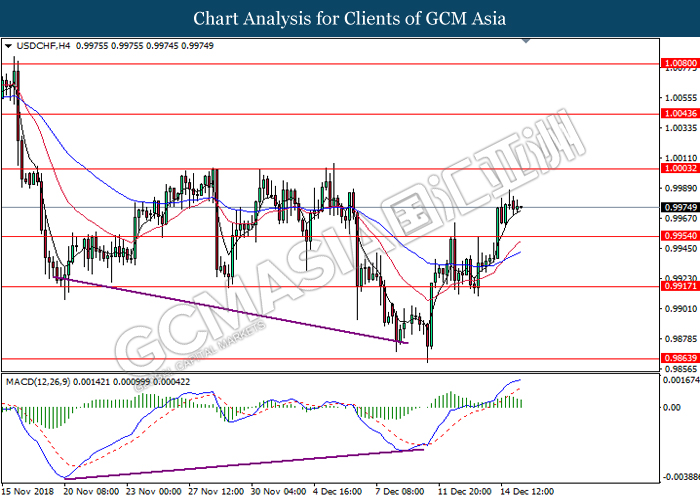Click the 15 Nov 2018 date axis label
700x500 pixels.
(28, 492)
